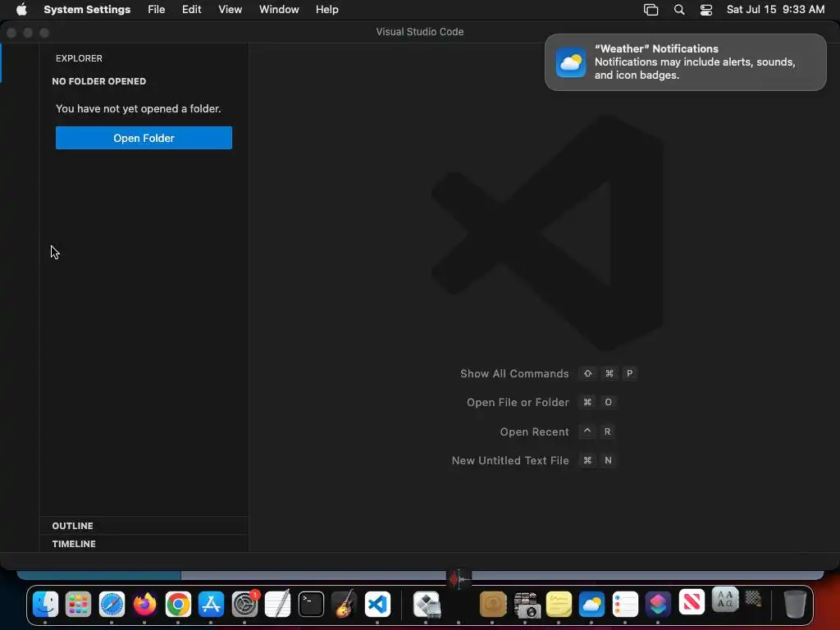This screenshot has width=840, height=630.
Task: Open the Help menu
Action: (x=326, y=10)
